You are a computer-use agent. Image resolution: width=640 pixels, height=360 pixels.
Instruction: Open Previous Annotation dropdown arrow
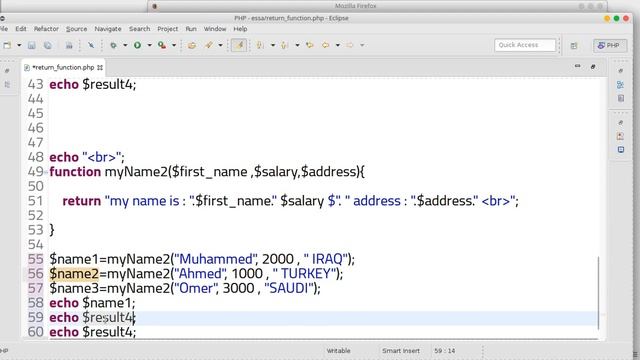coord(297,45)
